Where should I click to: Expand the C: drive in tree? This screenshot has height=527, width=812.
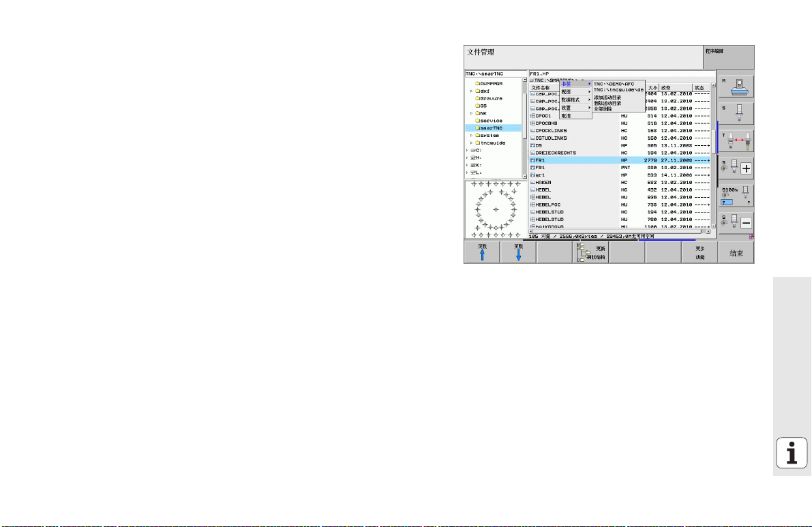[467, 150]
